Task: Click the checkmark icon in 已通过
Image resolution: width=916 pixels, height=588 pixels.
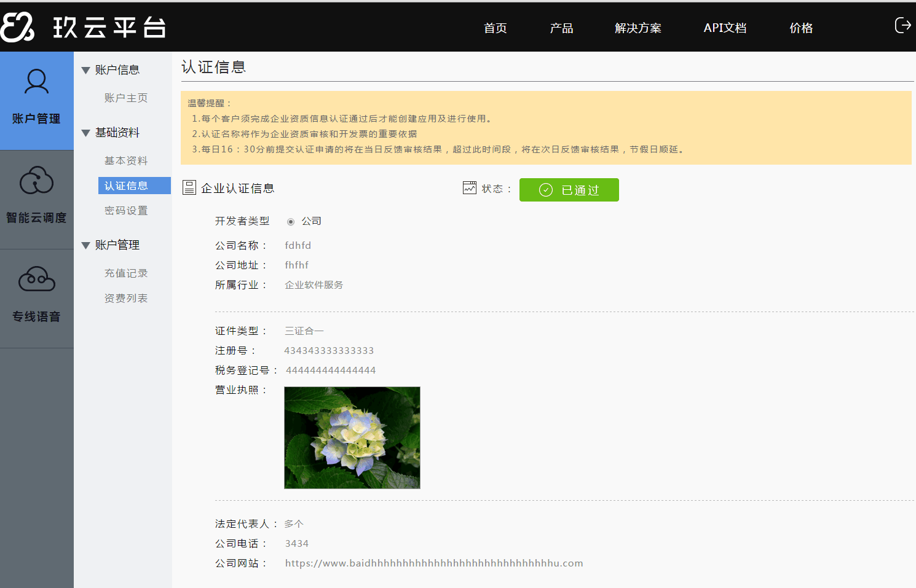Action: pos(546,190)
